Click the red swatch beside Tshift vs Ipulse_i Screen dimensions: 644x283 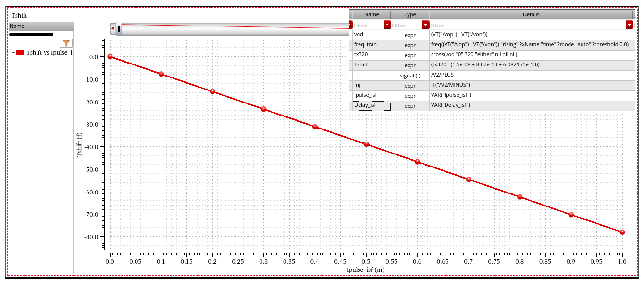click(x=20, y=53)
